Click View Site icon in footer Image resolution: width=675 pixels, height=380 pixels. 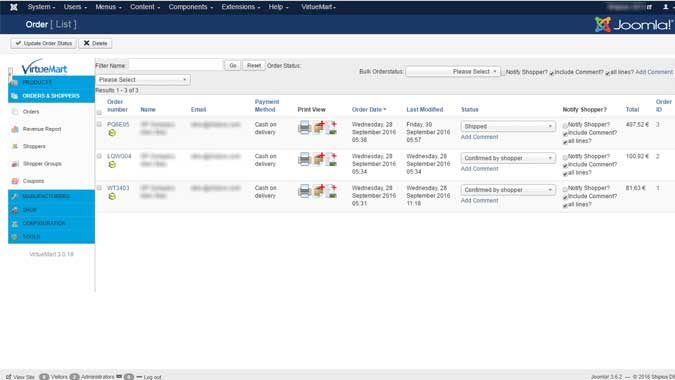coord(9,377)
